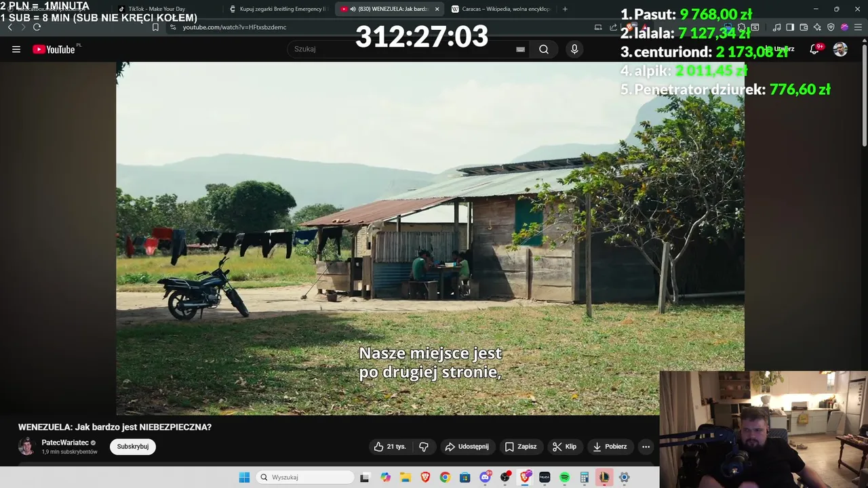Open Task View on the taskbar
868x488 pixels.
364,477
